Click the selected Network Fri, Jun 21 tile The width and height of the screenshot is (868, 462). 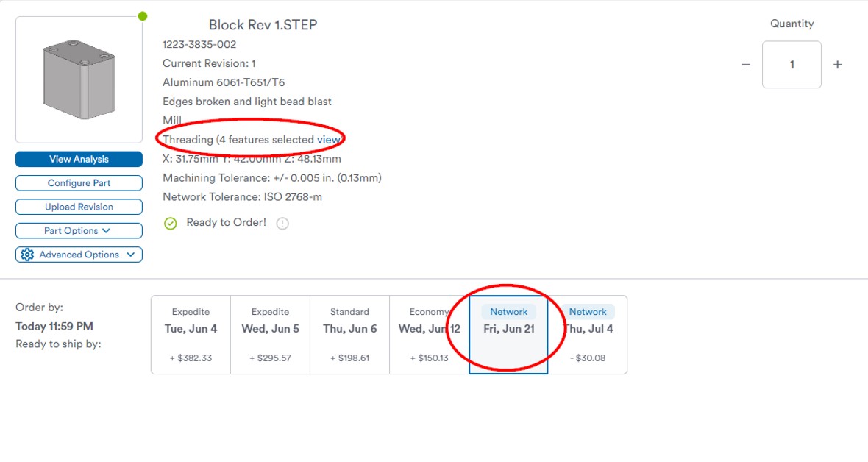point(508,333)
